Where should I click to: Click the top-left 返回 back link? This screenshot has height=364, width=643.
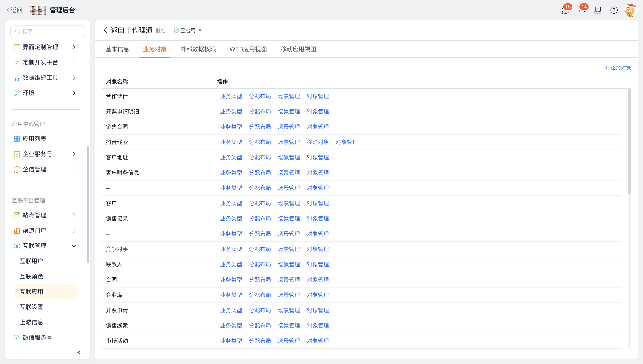point(14,10)
